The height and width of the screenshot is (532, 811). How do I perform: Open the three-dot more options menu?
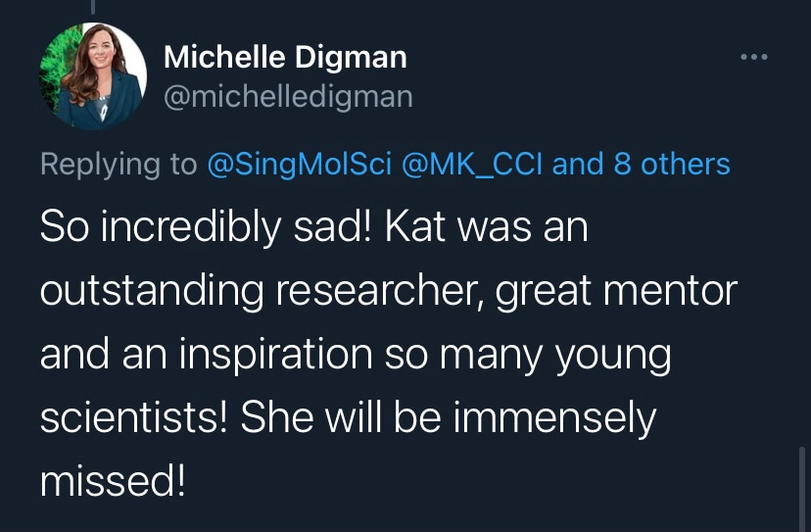(754, 58)
